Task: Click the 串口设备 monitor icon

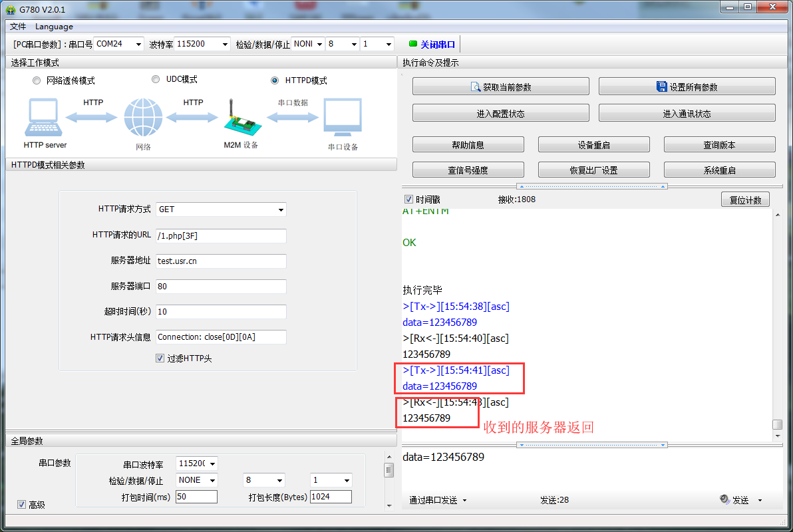Action: tap(343, 118)
